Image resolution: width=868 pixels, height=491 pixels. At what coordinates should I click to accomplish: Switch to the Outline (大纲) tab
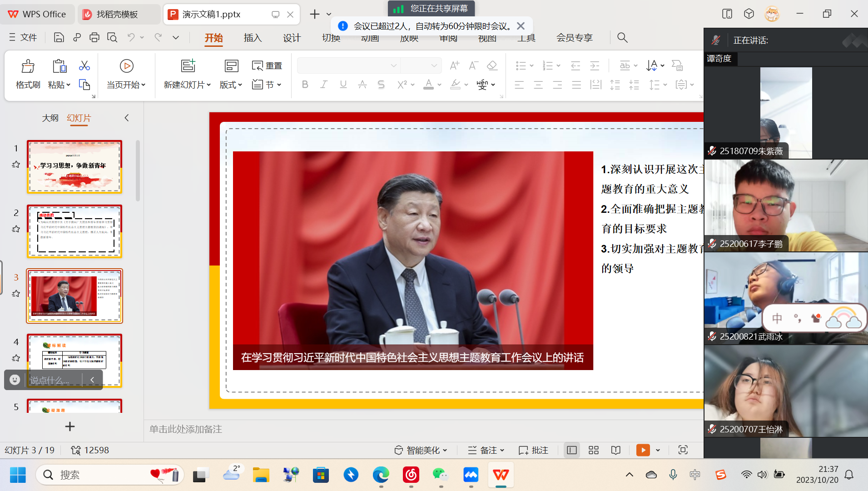(50, 118)
